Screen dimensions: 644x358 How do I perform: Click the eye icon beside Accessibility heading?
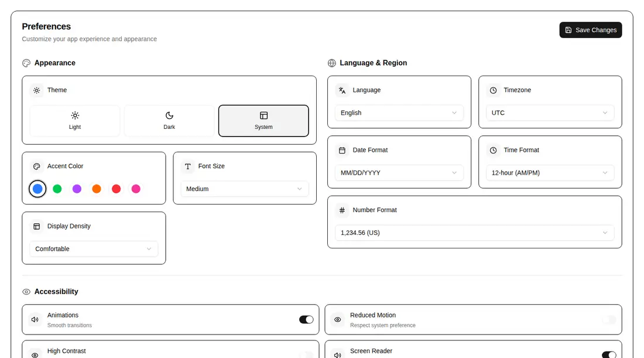(26, 292)
